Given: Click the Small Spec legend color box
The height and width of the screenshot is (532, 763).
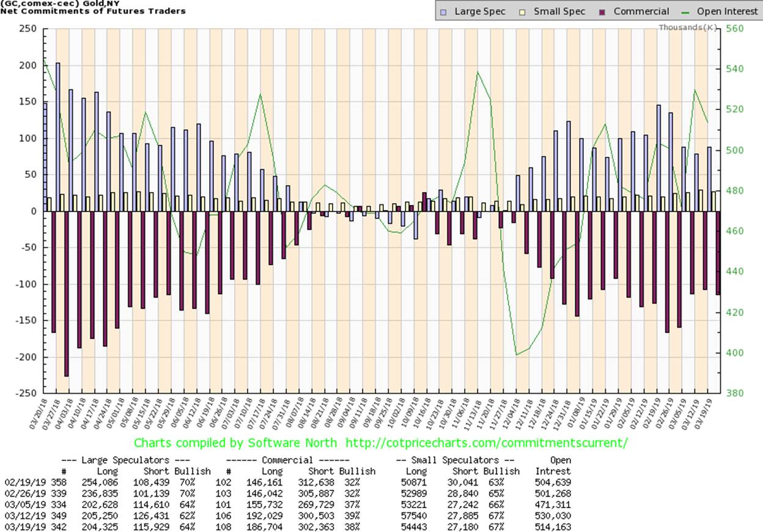Looking at the screenshot, I should coord(523,12).
